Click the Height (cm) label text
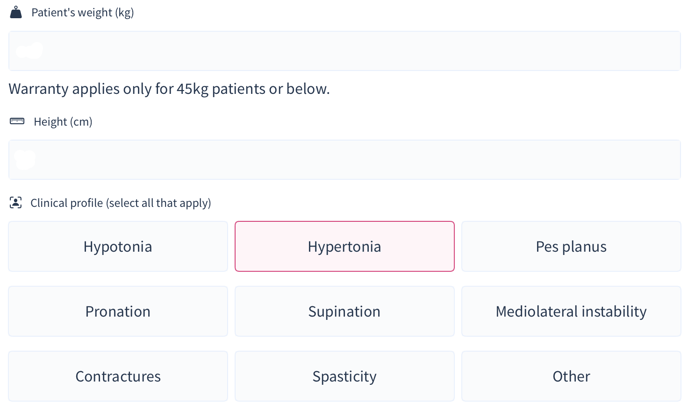Image resolution: width=688 pixels, height=410 pixels. pos(63,122)
